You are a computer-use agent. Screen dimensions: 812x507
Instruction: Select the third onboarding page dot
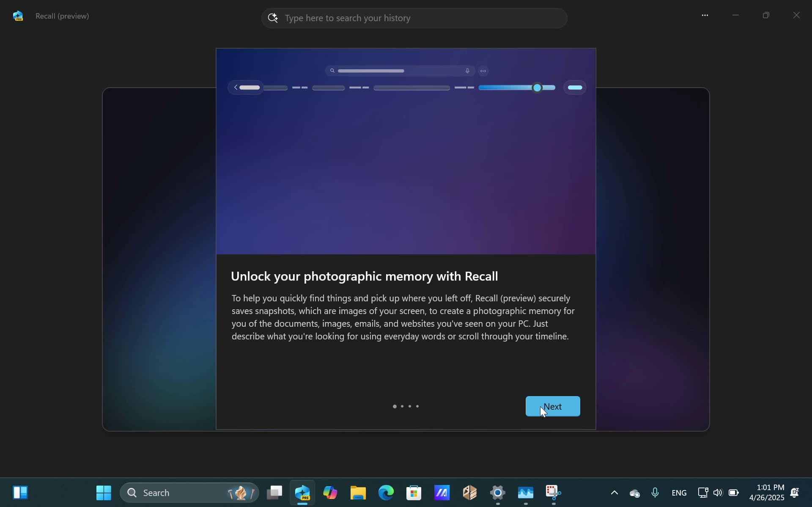coord(410,406)
